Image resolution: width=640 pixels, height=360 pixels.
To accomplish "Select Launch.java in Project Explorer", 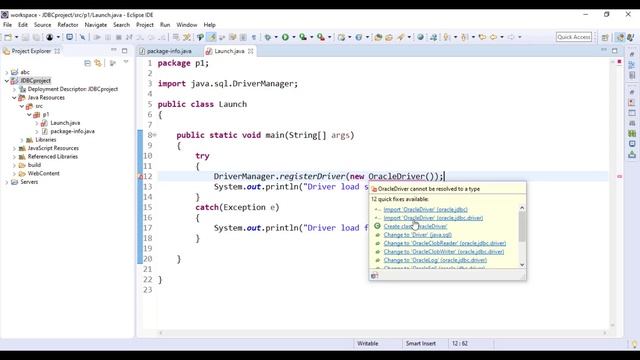I will [x=65, y=123].
